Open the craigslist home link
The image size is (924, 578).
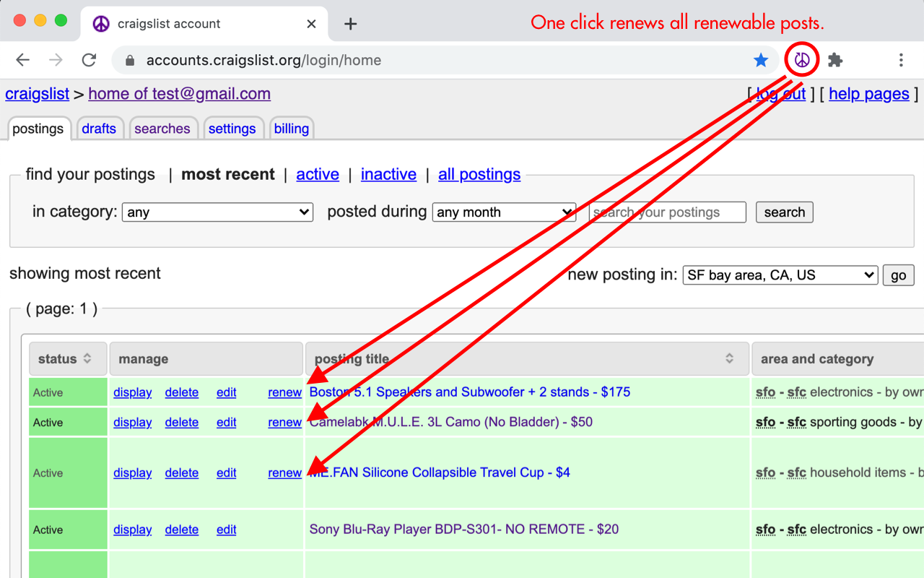pos(38,94)
